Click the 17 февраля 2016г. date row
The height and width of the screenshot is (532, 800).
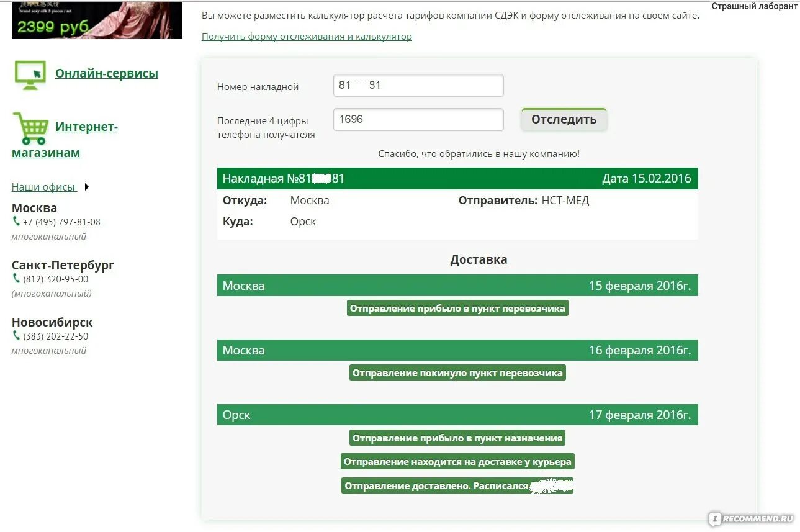[457, 415]
